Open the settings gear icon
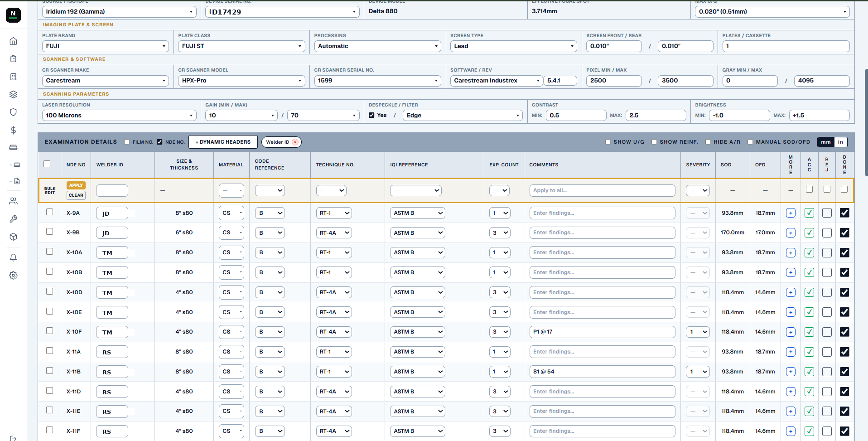This screenshot has height=441, width=868. 13,275
